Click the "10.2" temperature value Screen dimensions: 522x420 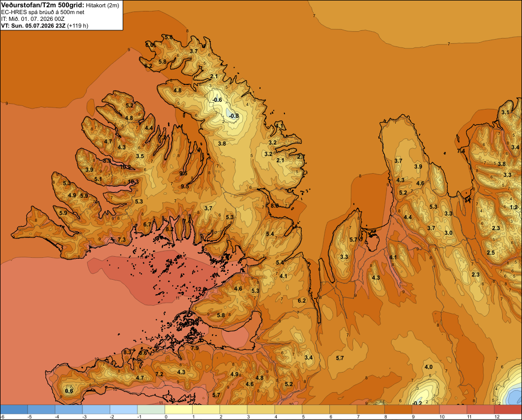click(x=125, y=167)
